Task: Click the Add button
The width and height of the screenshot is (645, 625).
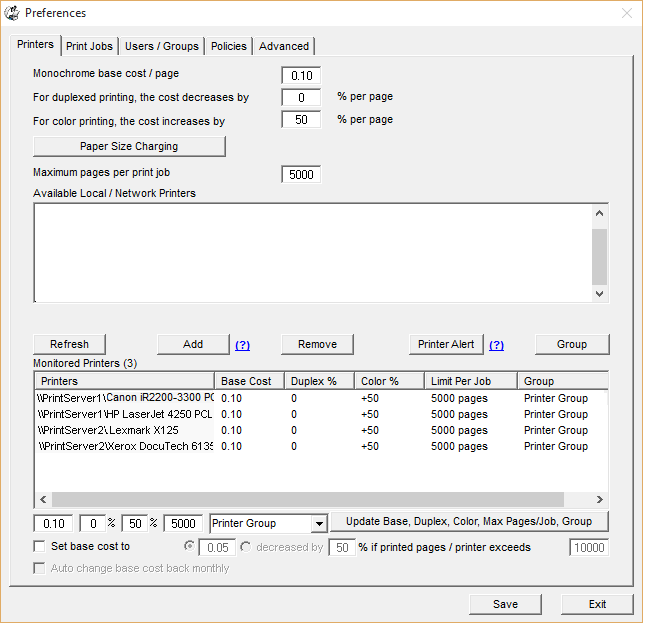Action: 193,344
